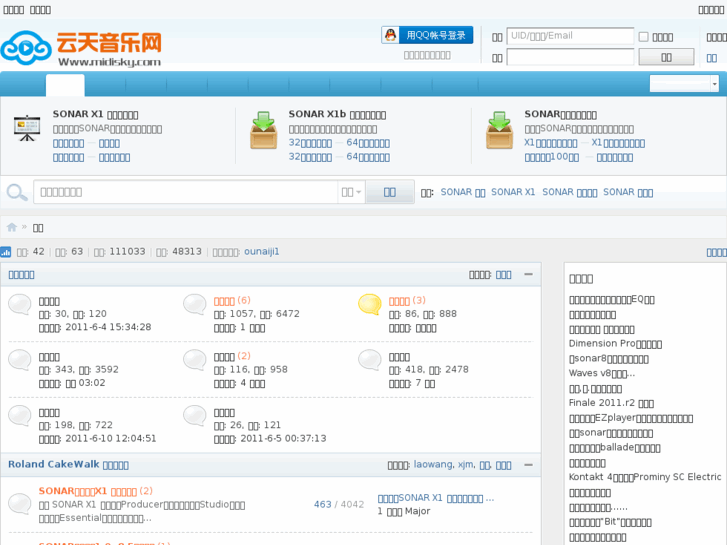The height and width of the screenshot is (545, 727).
Task: Click the UID/Email username field
Action: tap(570, 36)
